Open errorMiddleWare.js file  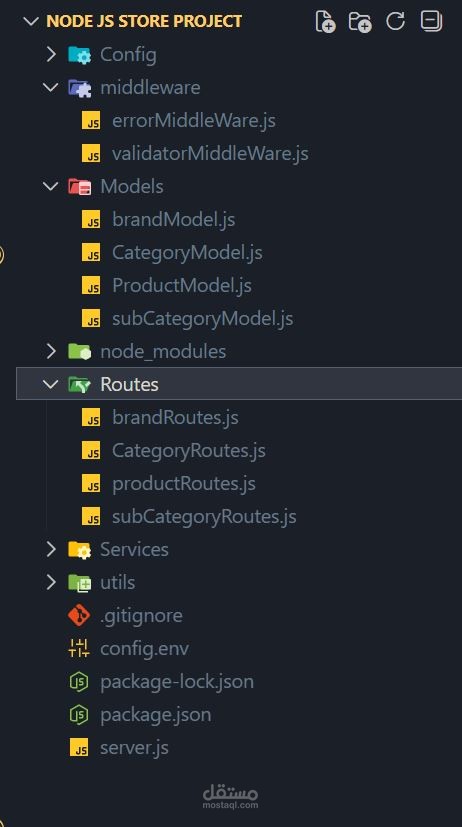point(194,120)
